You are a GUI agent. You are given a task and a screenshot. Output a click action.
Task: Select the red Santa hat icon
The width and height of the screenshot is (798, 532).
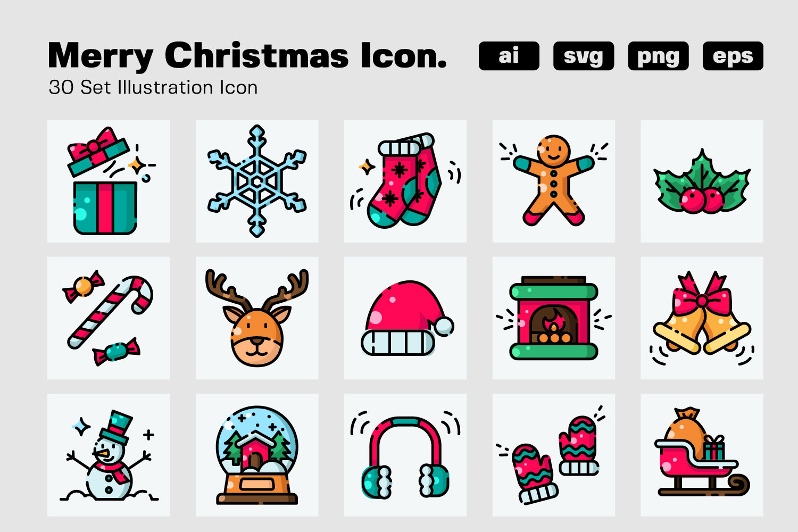[x=405, y=318]
